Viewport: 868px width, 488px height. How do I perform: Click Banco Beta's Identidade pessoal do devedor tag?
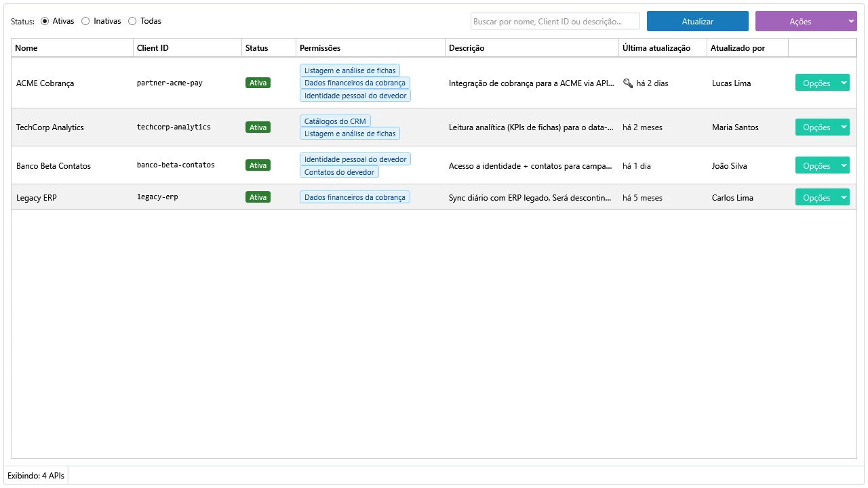pos(355,159)
